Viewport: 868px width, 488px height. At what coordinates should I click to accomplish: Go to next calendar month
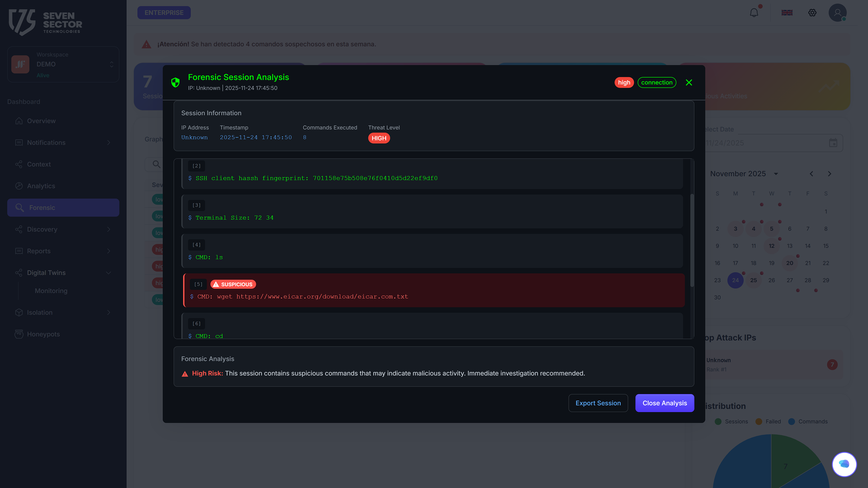pos(829,174)
